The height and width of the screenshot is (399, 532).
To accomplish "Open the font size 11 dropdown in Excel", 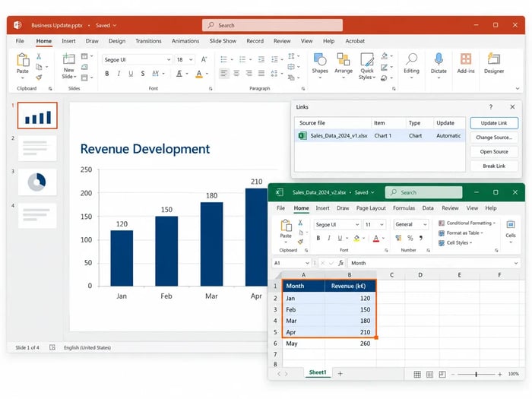I will pyautogui.click(x=382, y=225).
